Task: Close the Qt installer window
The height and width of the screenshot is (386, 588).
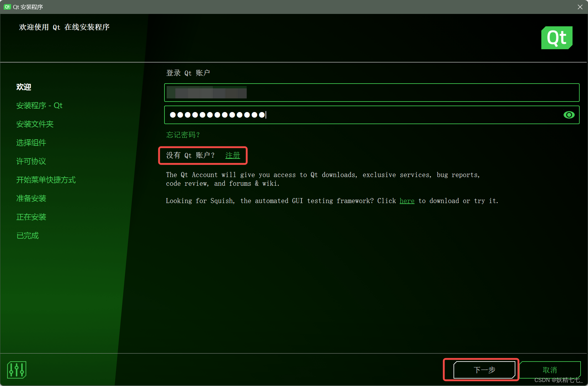Action: point(580,7)
